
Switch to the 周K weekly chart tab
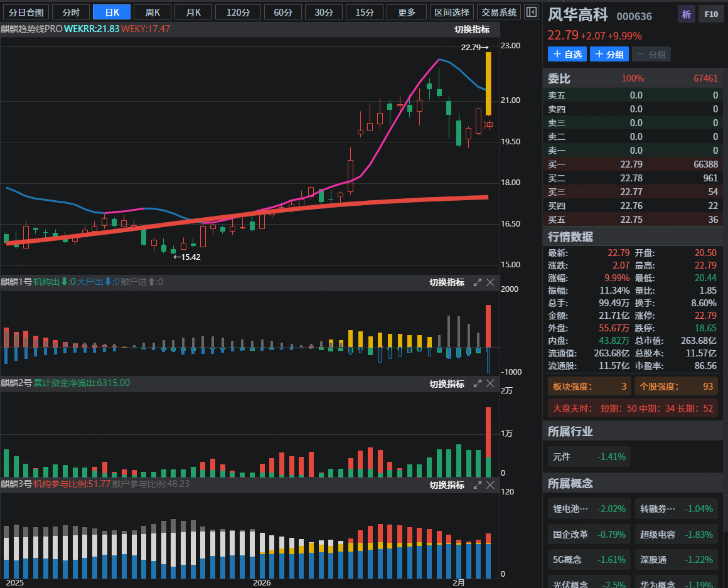click(x=152, y=12)
